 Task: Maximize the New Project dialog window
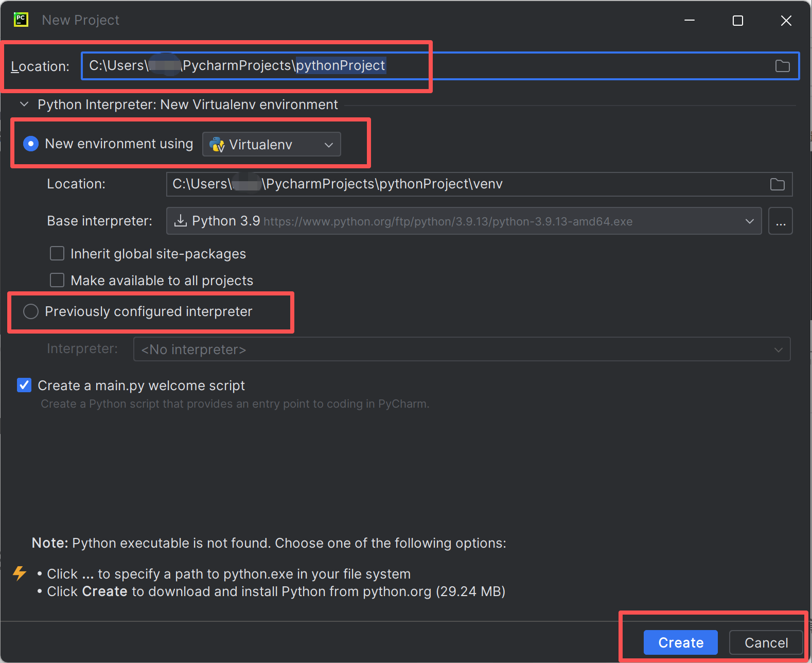click(x=737, y=21)
